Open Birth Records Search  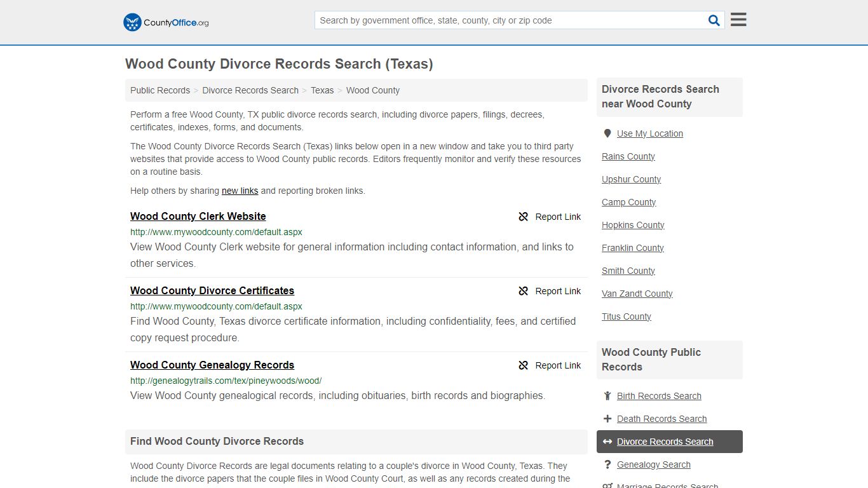[x=659, y=396]
